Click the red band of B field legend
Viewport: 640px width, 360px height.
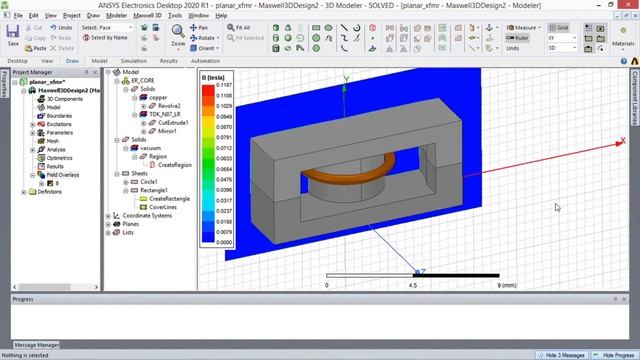(x=208, y=90)
